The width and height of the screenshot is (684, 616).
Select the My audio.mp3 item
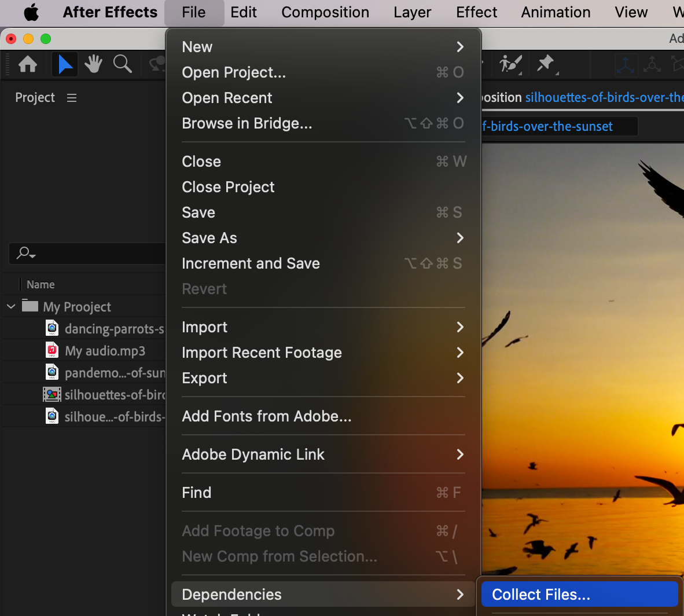point(105,351)
